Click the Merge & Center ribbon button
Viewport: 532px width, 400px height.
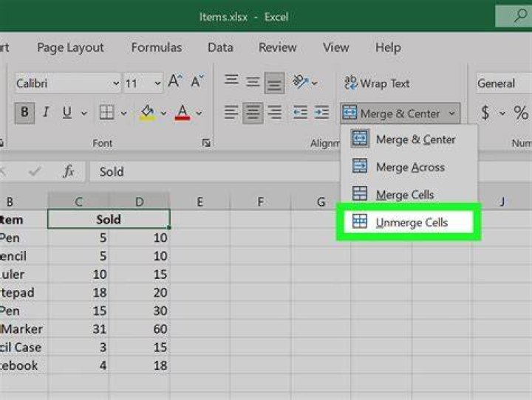[392, 113]
